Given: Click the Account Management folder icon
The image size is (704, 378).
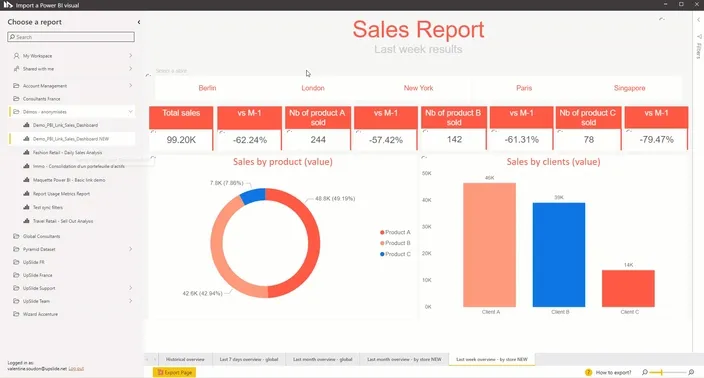Looking at the screenshot, I should click(x=16, y=85).
